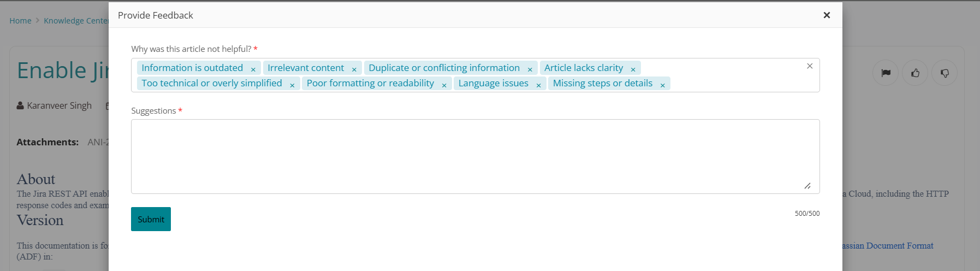Remove 'Too technical or overly simplified' tag
Image resolution: width=980 pixels, height=271 pixels.
tap(292, 85)
